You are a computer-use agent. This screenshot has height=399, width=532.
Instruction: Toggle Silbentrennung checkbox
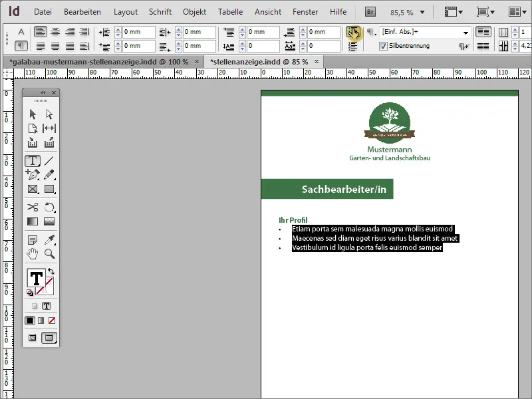[383, 46]
